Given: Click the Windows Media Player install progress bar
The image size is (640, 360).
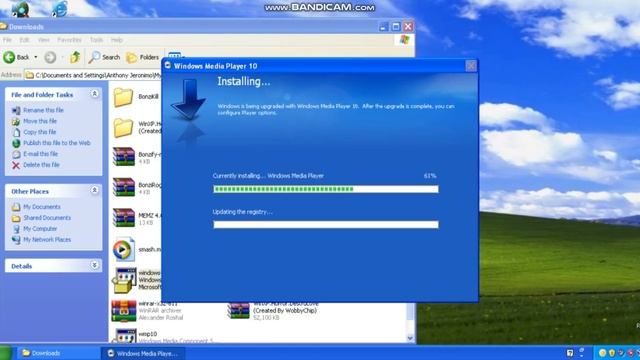Looking at the screenshot, I should coord(326,189).
